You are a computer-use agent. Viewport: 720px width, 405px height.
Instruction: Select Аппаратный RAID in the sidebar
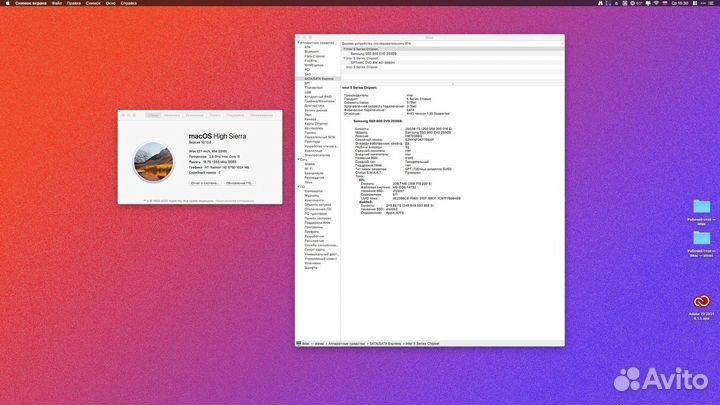(318, 97)
